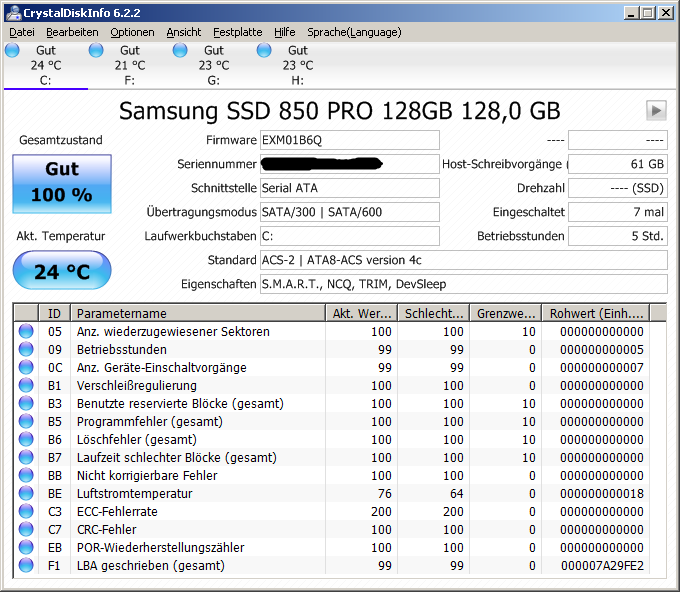Select 'Anz. wiederzugewiesener Sektoren' row text
This screenshot has height=592, width=680.
pyautogui.click(x=173, y=331)
